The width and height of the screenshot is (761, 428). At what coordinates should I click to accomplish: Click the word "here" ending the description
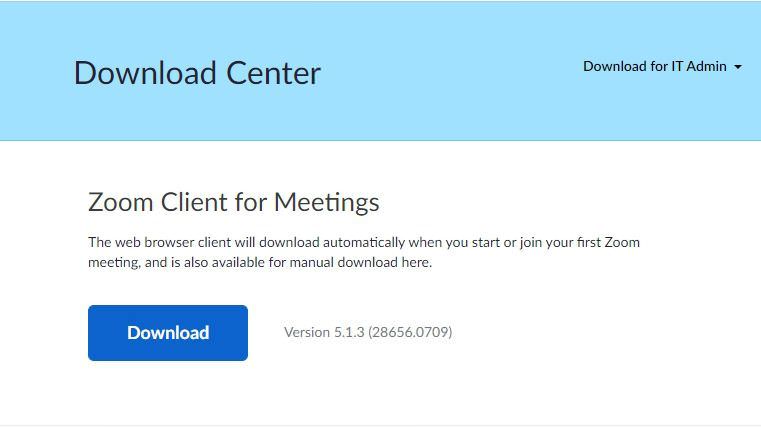416,263
